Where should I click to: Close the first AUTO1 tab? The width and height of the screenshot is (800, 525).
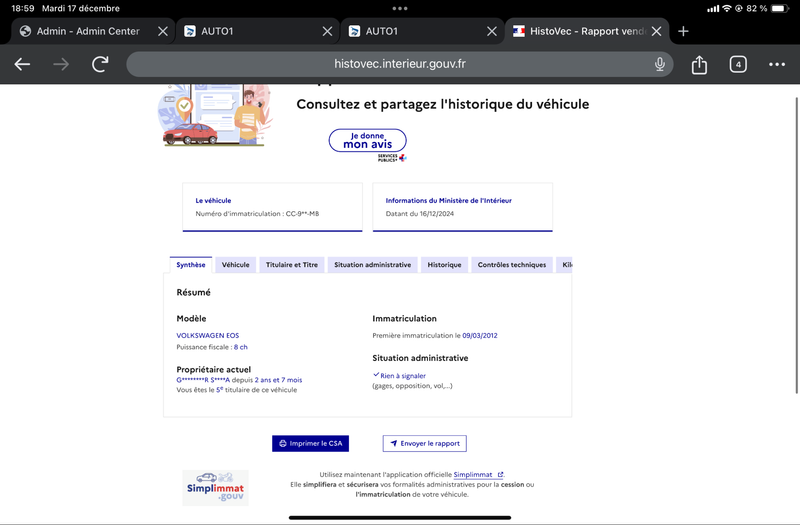point(328,31)
